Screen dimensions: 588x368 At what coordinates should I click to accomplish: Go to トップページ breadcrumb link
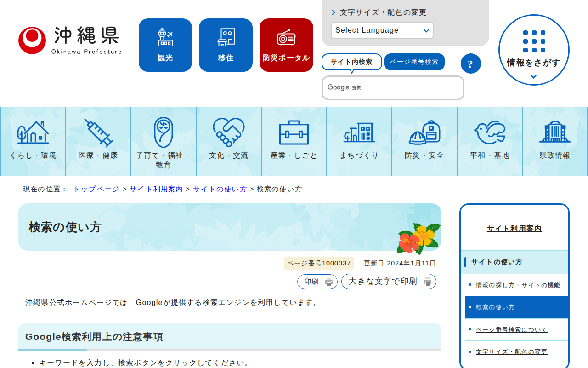[x=96, y=189]
